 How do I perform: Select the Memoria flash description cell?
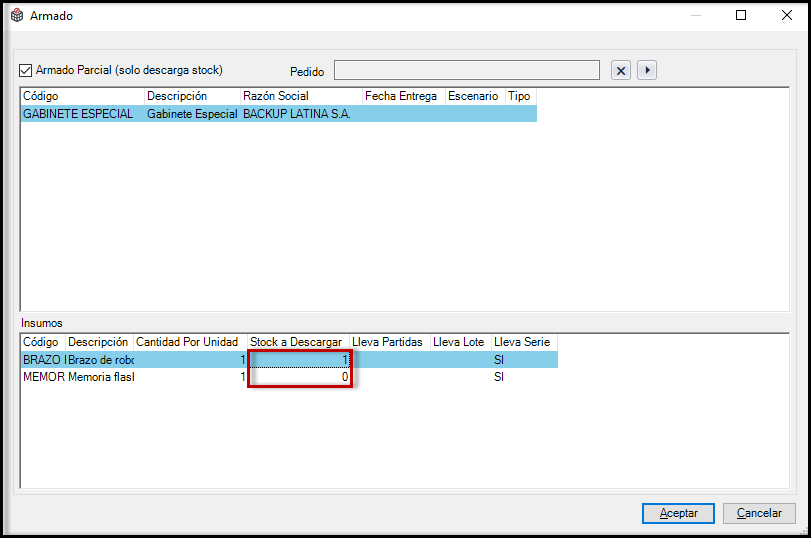[x=99, y=377]
